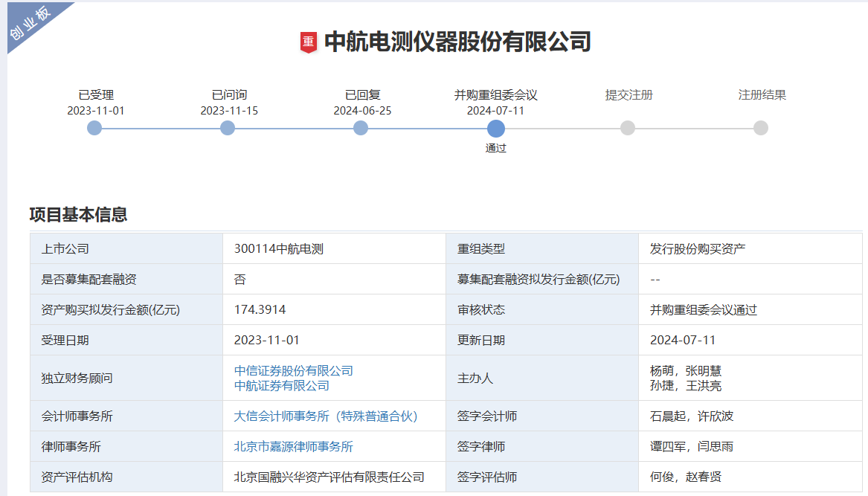
Task: Click the 并购重组委会议 active timeline node
Action: 496,128
